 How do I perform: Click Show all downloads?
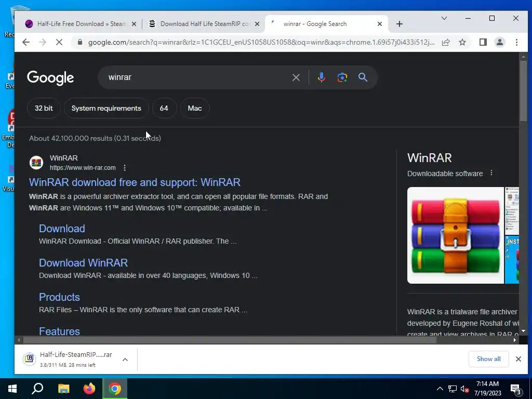(488, 359)
